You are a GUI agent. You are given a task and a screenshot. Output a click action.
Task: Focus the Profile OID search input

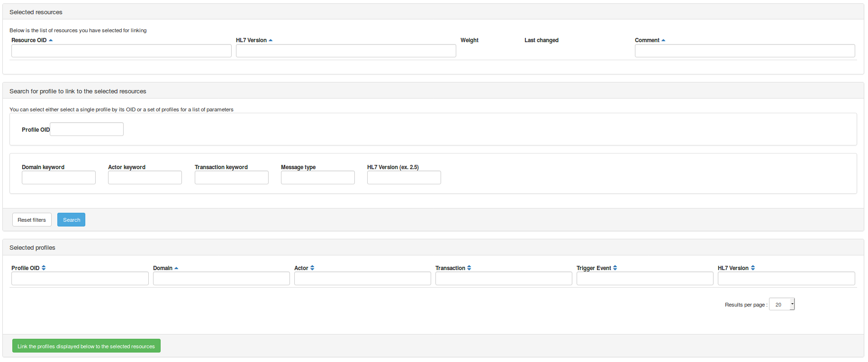coord(87,129)
